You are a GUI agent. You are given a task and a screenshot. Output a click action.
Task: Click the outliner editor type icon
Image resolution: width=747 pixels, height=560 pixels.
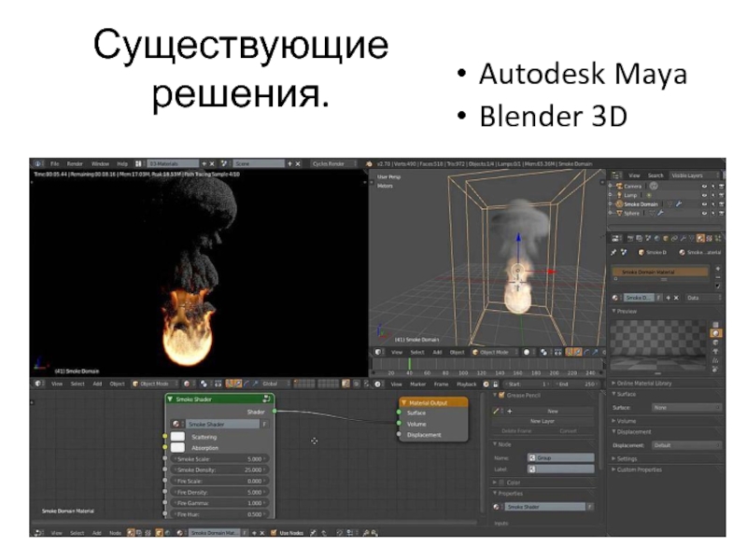(x=615, y=175)
